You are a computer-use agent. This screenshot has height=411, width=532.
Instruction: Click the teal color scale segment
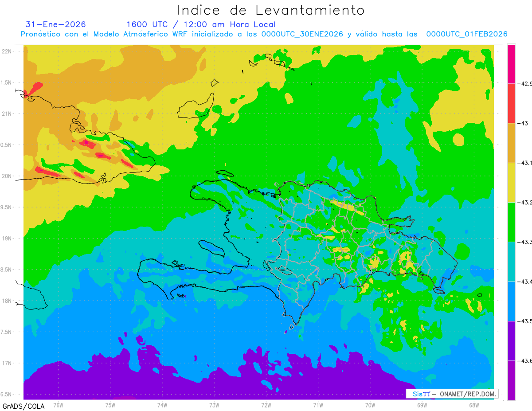pos(511,262)
